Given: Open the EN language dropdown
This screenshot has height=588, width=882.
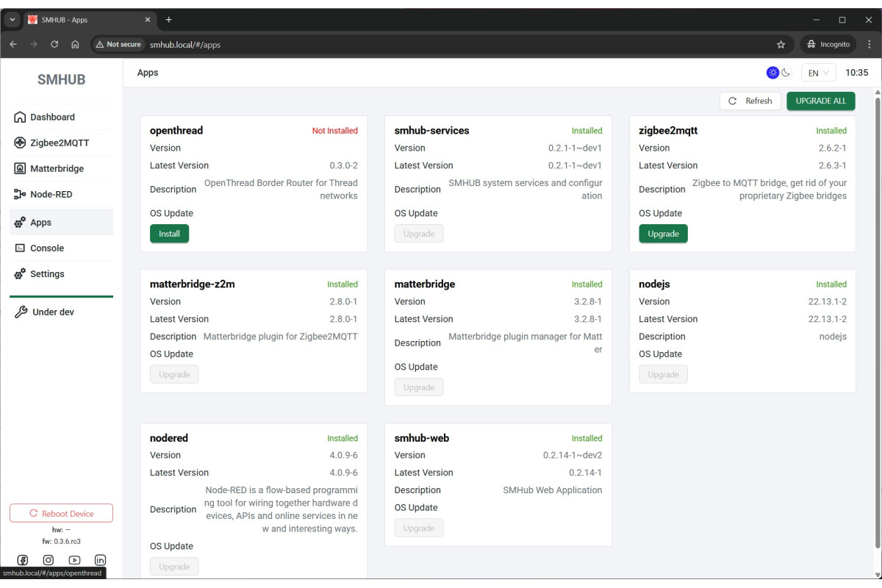Looking at the screenshot, I should [818, 73].
